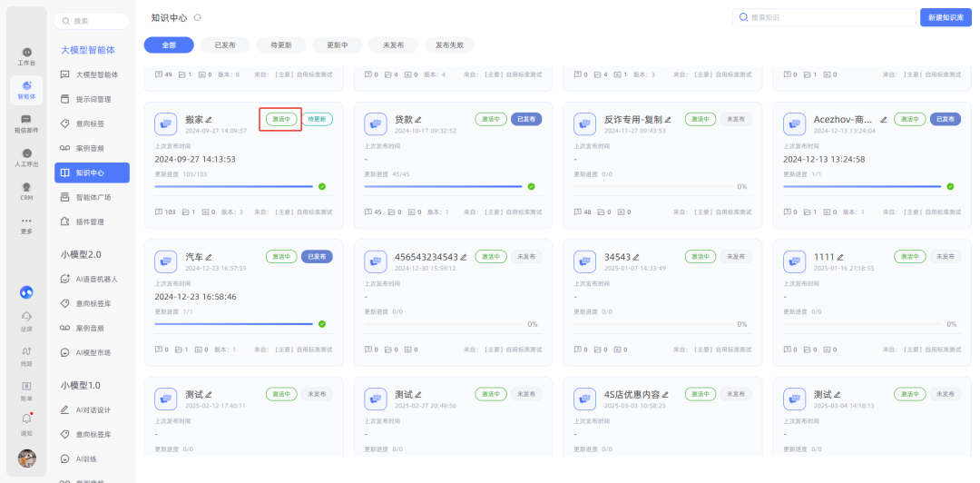Open 通知 bell in the left rail
Viewport: 980px width, 483px height.
26,422
